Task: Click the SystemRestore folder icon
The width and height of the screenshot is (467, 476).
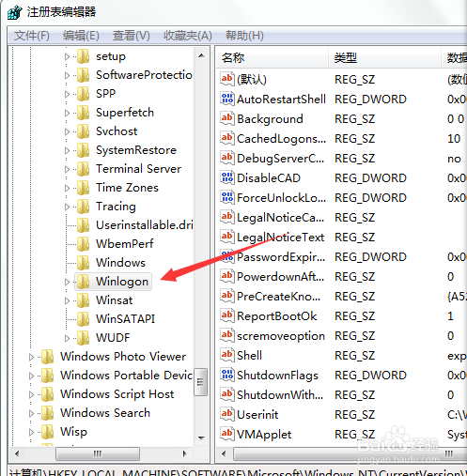Action: 84,150
